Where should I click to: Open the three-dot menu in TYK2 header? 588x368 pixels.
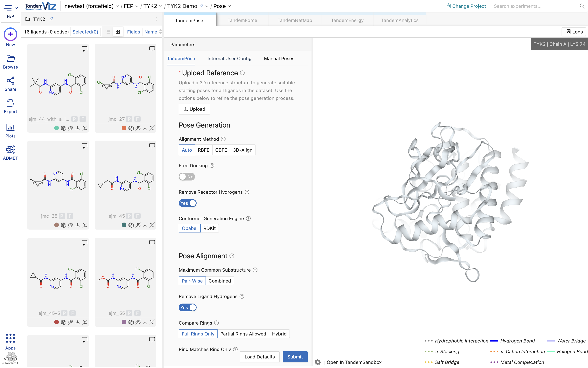[156, 19]
